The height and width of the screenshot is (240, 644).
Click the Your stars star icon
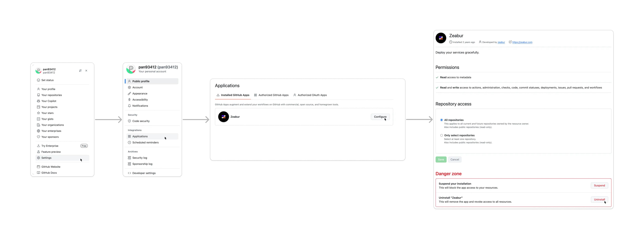click(39, 113)
